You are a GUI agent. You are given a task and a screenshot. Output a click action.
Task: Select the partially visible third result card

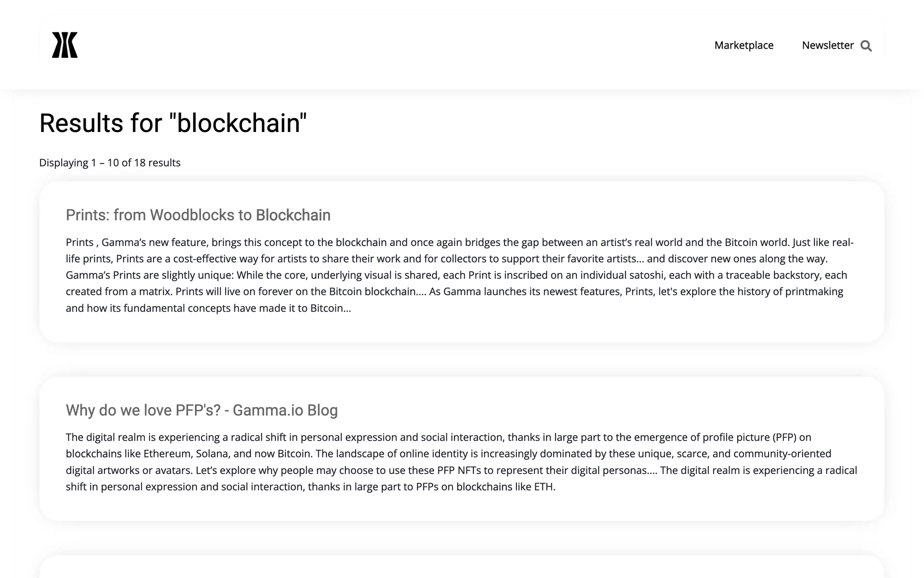coord(461,567)
